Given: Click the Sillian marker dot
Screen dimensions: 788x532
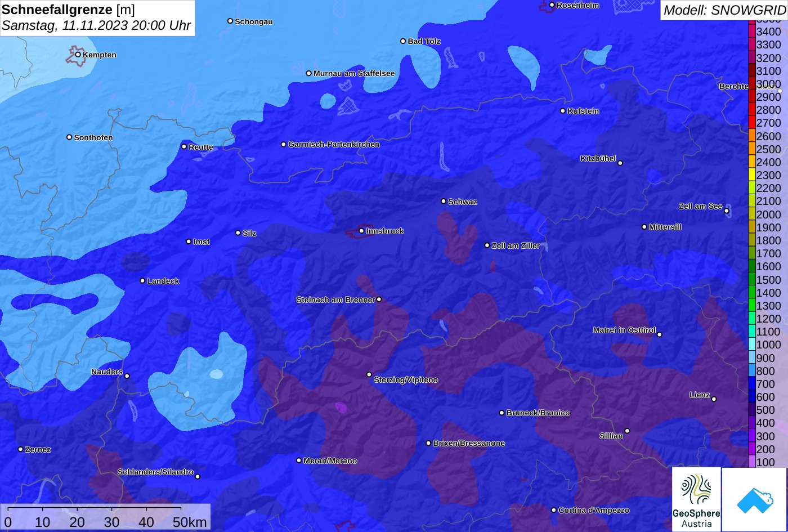Looking at the screenshot, I should [x=627, y=431].
